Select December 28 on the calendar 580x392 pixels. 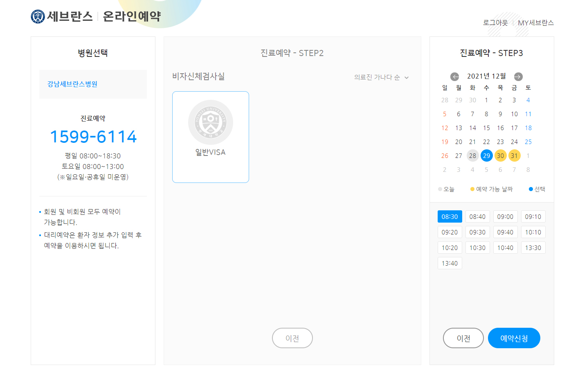point(472,155)
